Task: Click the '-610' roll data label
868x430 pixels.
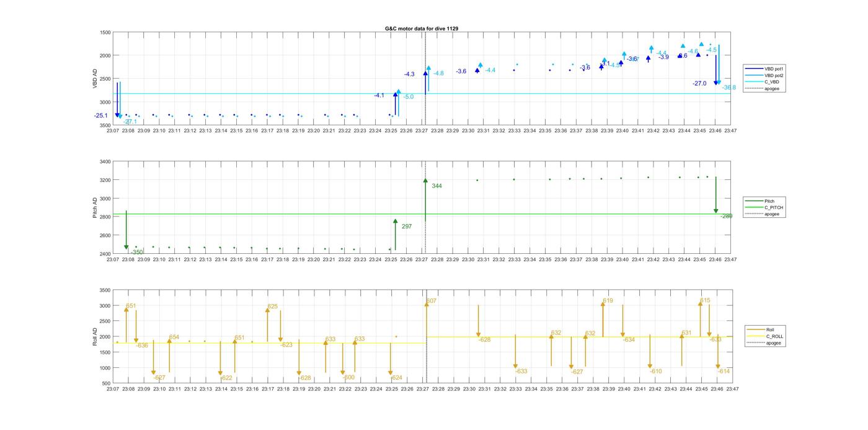Action: pyautogui.click(x=656, y=371)
